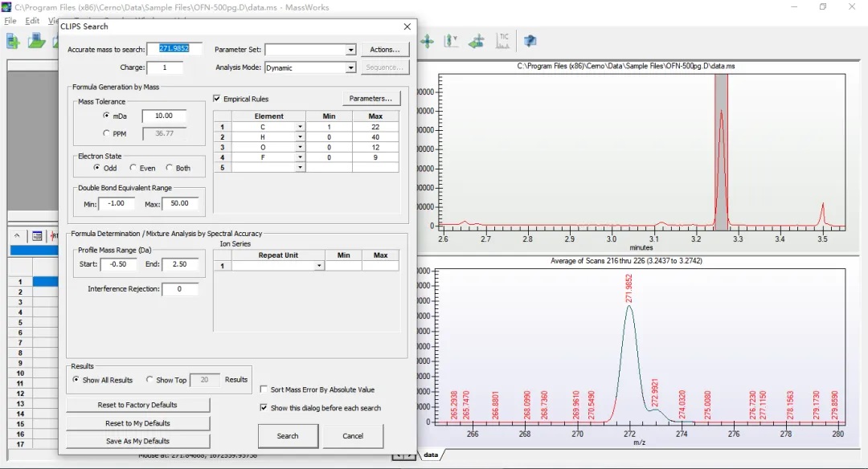Uncheck the Empirical Rules checkbox
The width and height of the screenshot is (868, 469).
(217, 99)
